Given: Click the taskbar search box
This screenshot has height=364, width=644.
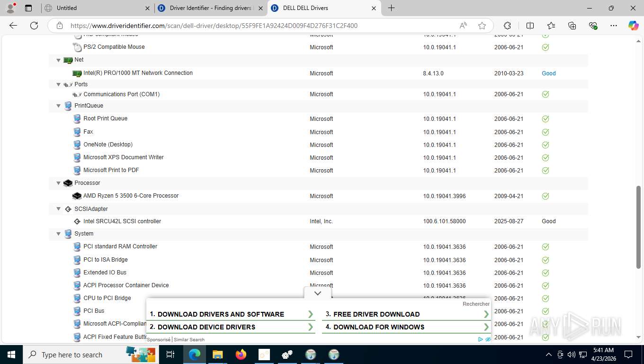Looking at the screenshot, I should 90,355.
